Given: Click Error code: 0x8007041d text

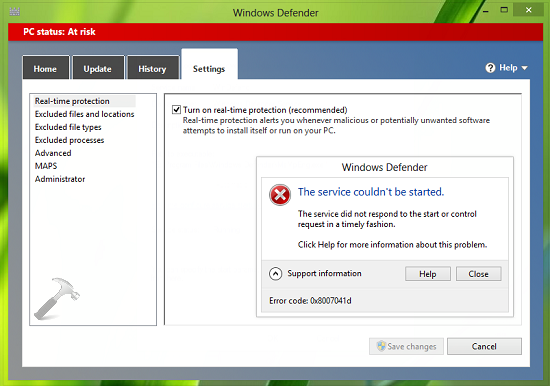Looking at the screenshot, I should click(x=310, y=301).
